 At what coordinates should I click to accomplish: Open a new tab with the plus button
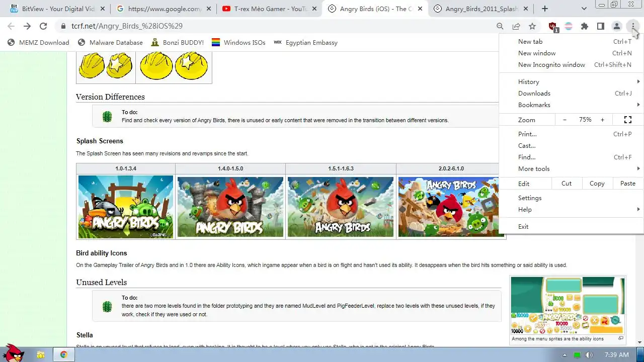545,9
